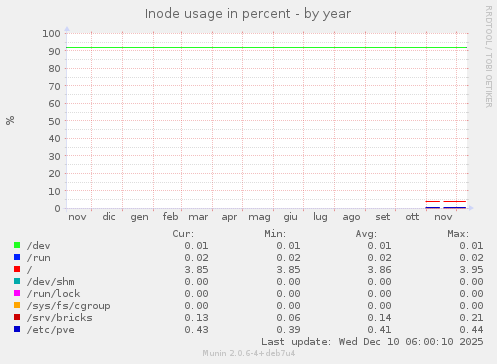Click the Munin 2.0.6-4+deb7u4 version text
This screenshot has height=364, width=497.
coord(249,353)
